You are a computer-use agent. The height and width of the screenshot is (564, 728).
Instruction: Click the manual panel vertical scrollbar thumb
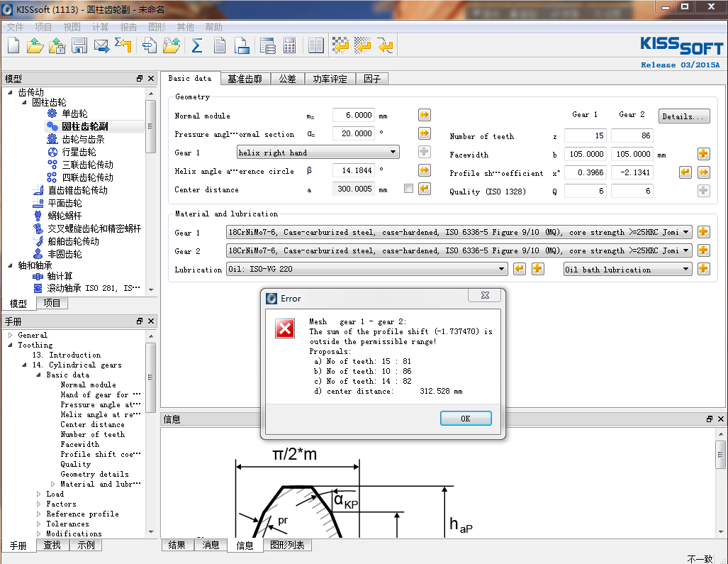150,377
